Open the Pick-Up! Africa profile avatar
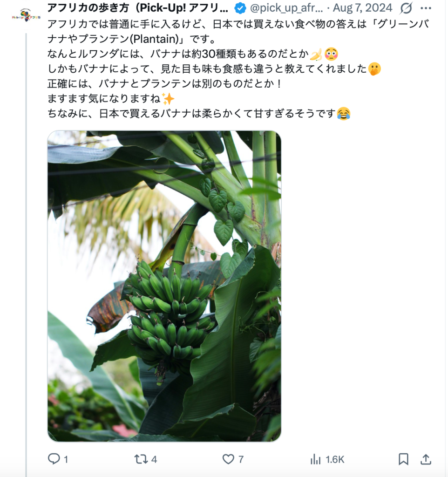 (26, 16)
